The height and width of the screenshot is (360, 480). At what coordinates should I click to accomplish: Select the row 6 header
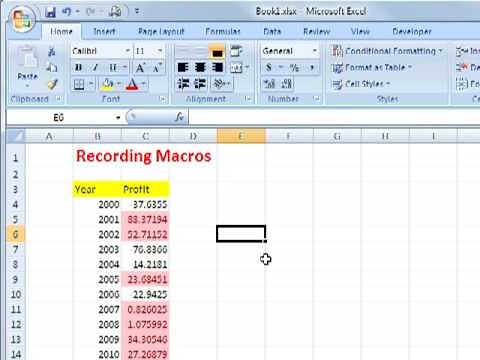point(15,234)
